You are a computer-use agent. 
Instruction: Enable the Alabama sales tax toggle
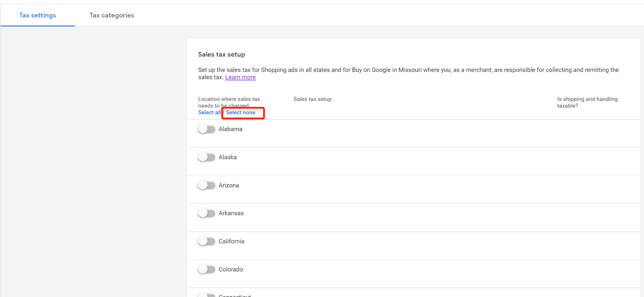[206, 129]
